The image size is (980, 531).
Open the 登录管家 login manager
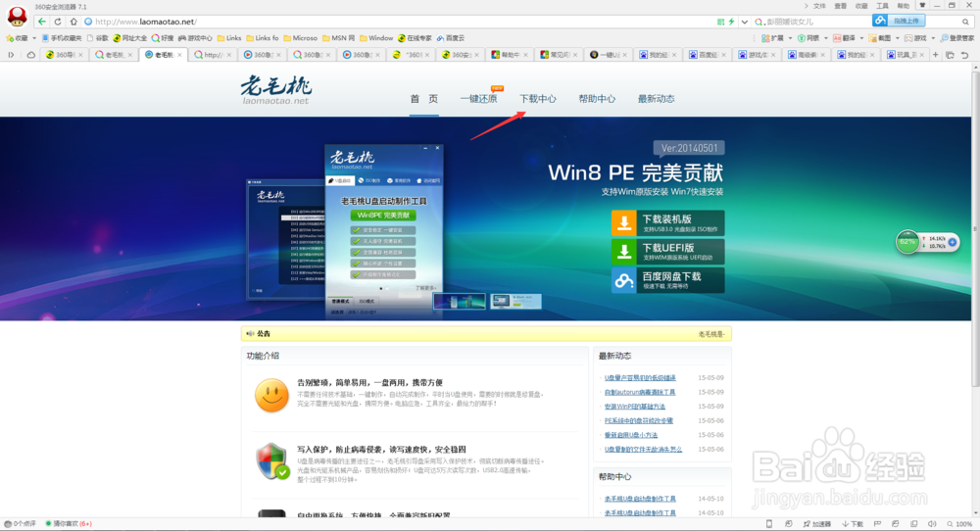[957, 38]
